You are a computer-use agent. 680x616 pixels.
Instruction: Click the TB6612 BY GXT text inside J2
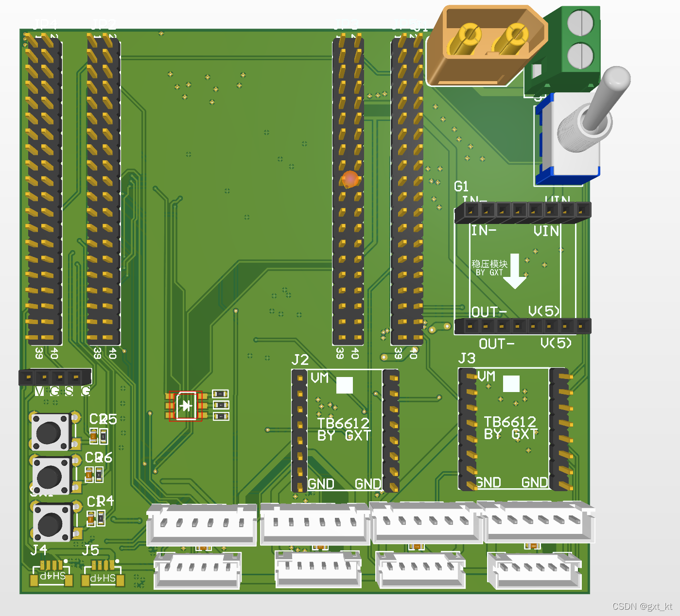(344, 429)
